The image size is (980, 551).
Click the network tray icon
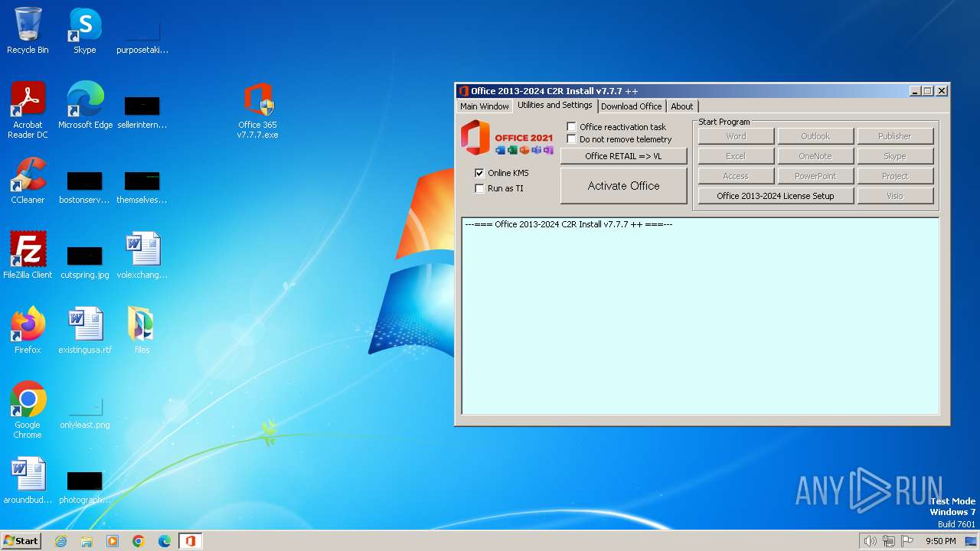click(889, 541)
